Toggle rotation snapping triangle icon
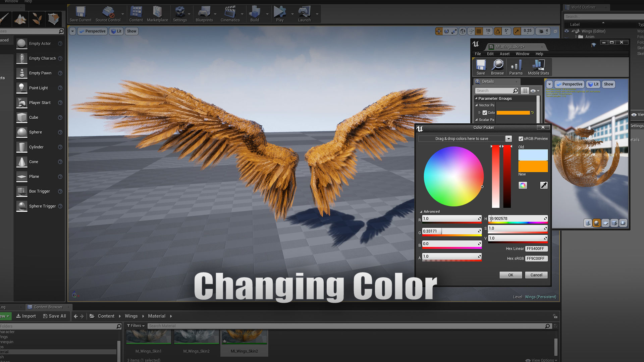Image resolution: width=644 pixels, height=362 pixels. [498, 31]
